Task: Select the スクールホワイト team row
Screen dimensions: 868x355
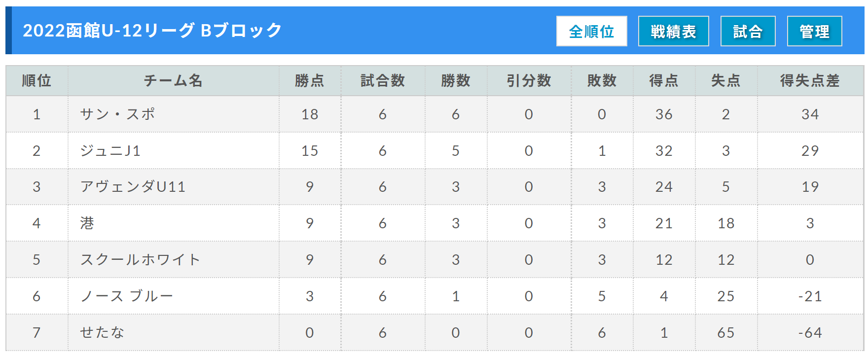Action: click(x=434, y=259)
